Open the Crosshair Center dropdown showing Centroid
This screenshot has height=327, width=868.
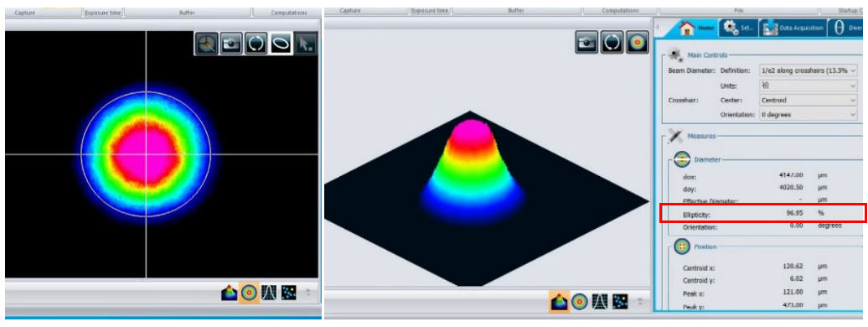click(x=809, y=101)
